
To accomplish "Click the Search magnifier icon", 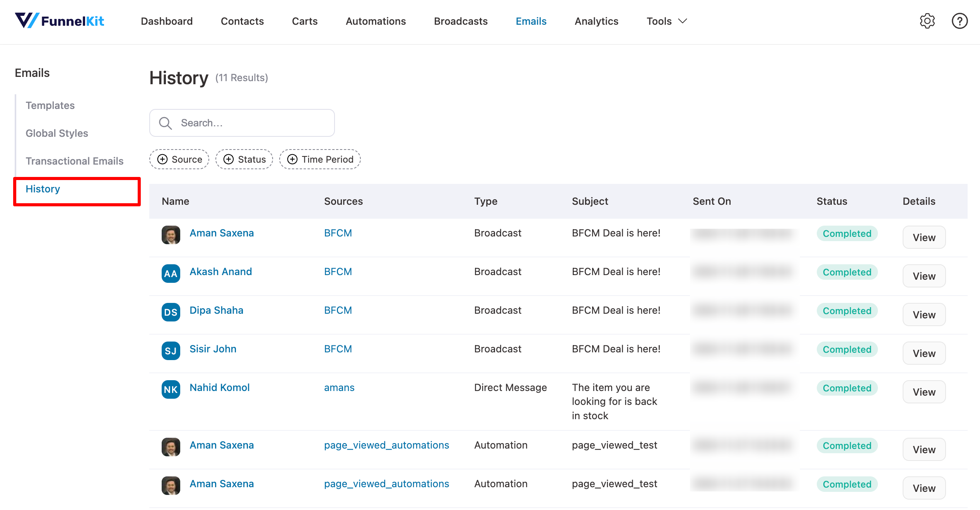I will tap(165, 123).
